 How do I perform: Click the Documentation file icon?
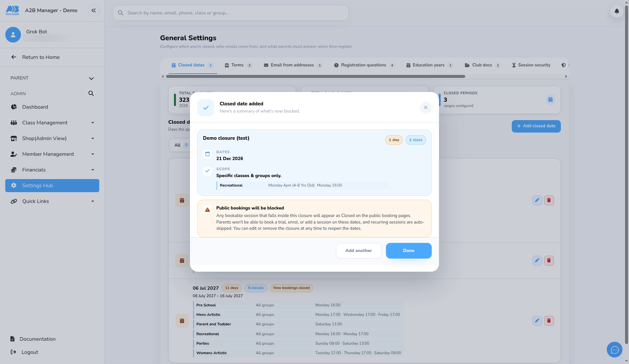point(12,339)
